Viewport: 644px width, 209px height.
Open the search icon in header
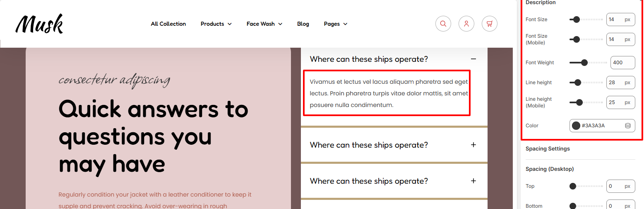click(443, 24)
